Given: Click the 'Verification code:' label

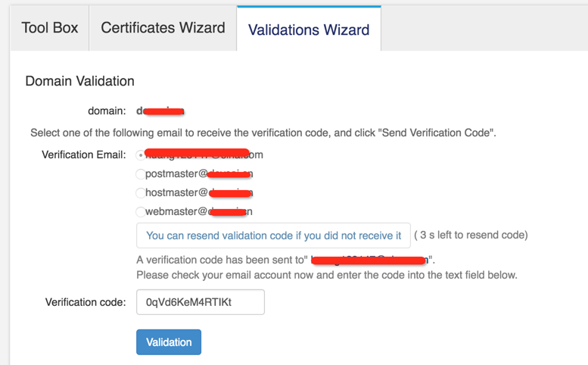Looking at the screenshot, I should point(86,302).
